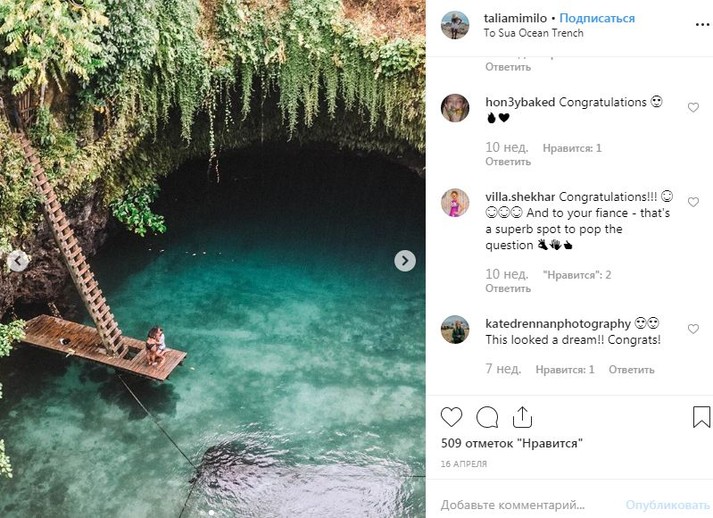Like the post with the heart icon

(452, 417)
